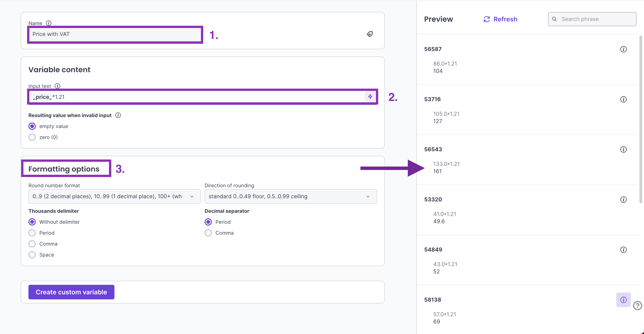Screen dimensions: 644x334
Task: Click the lightning bolt icon in Input text
Action: click(370, 97)
